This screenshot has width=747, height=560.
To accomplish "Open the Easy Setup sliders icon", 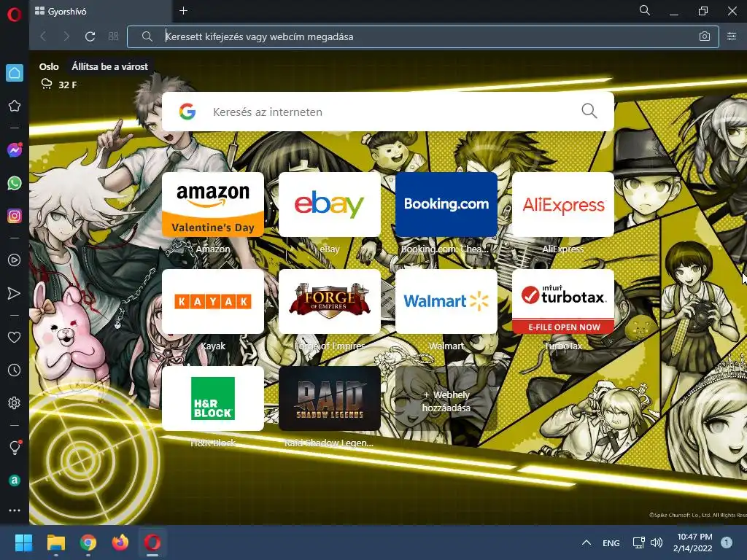I will pos(732,36).
